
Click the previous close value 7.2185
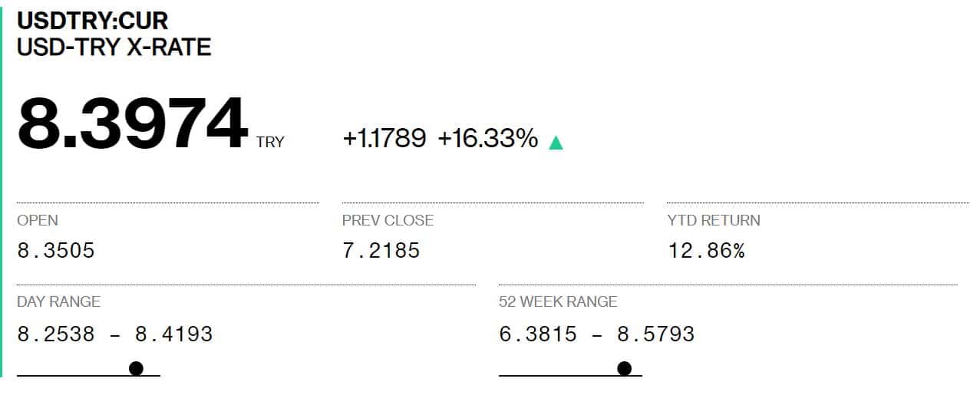[381, 251]
